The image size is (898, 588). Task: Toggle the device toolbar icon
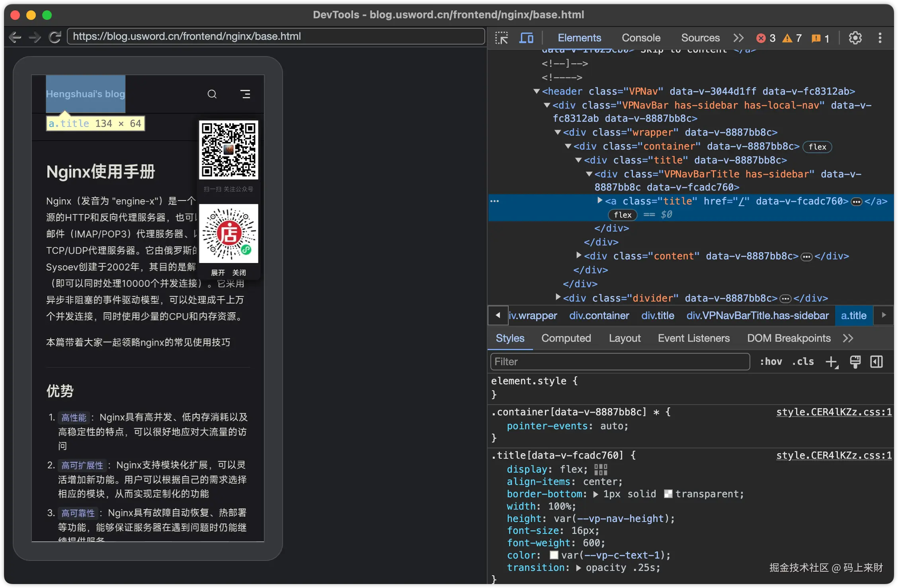[526, 38]
